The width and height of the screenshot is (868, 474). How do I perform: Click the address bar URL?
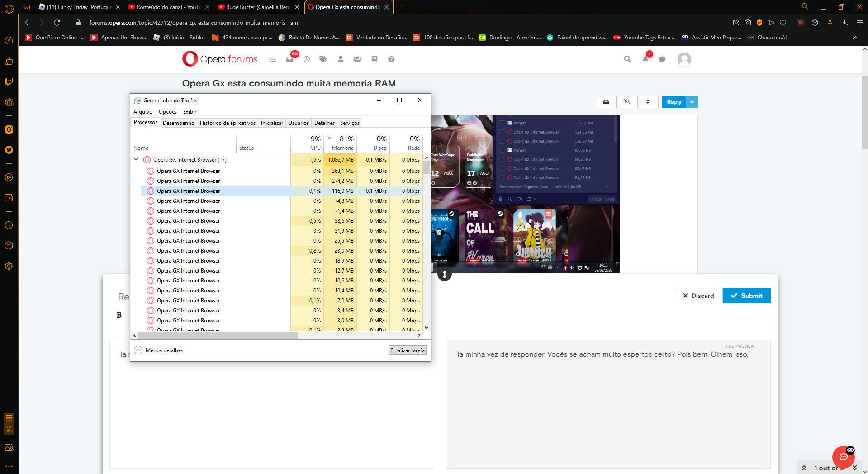click(x=194, y=23)
